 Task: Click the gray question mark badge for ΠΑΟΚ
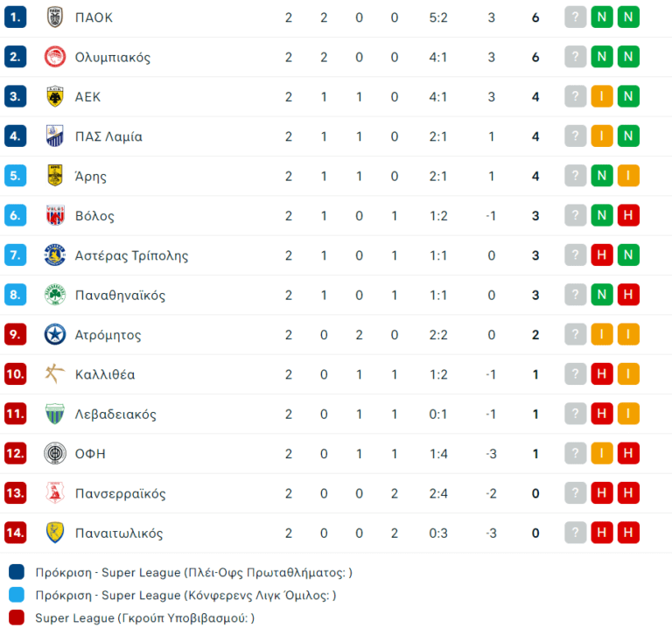click(x=575, y=17)
